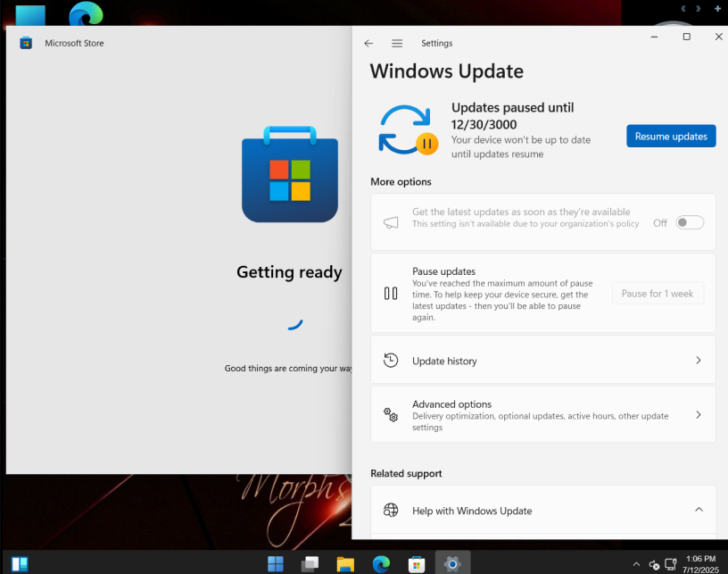This screenshot has height=574, width=728.
Task: Click the 'Pause updates' heading
Action: (444, 271)
